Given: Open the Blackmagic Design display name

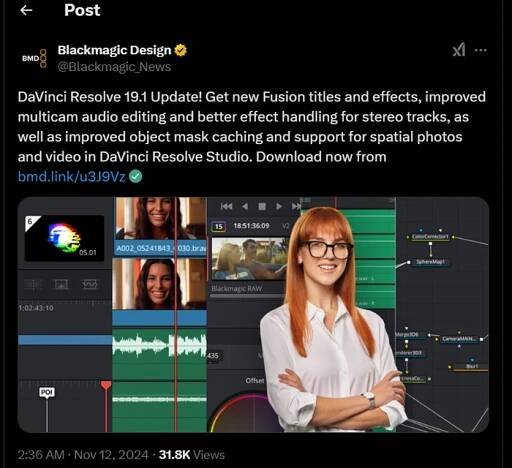Looking at the screenshot, I should click(114, 50).
